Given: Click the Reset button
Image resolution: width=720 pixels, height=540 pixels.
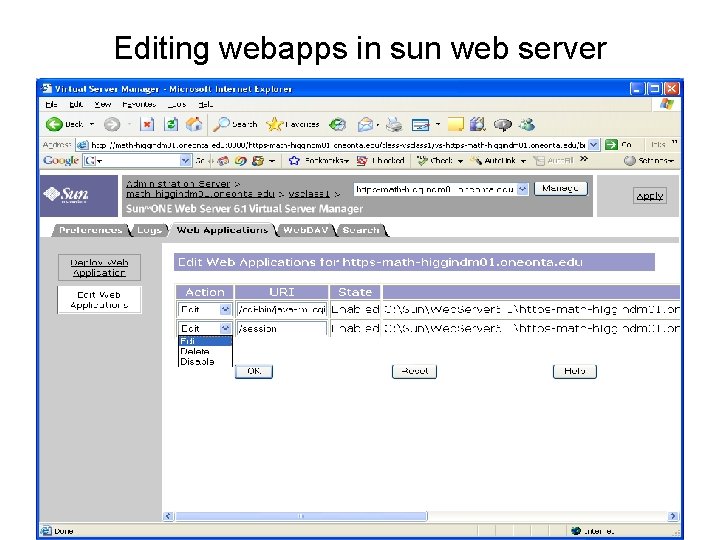Looking at the screenshot, I should click(x=414, y=371).
